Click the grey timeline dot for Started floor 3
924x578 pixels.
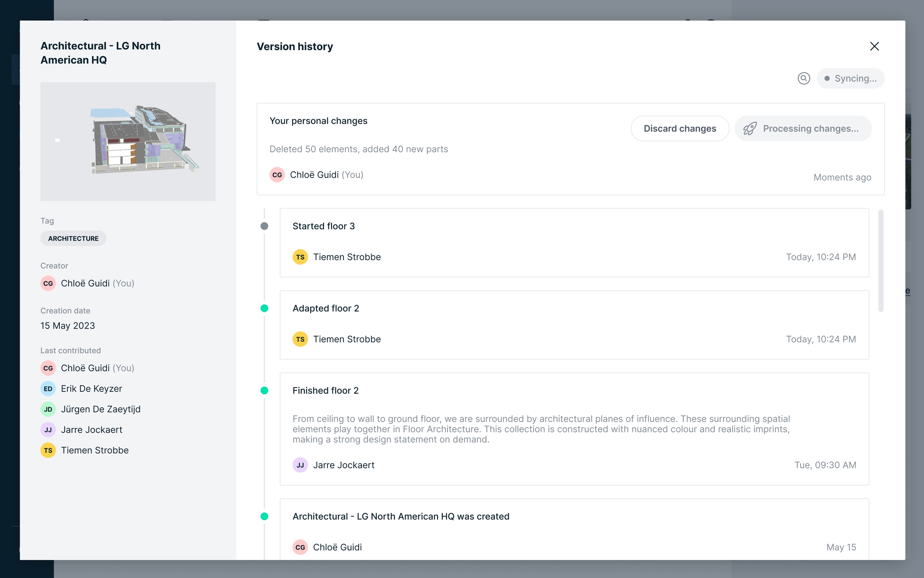click(x=264, y=226)
